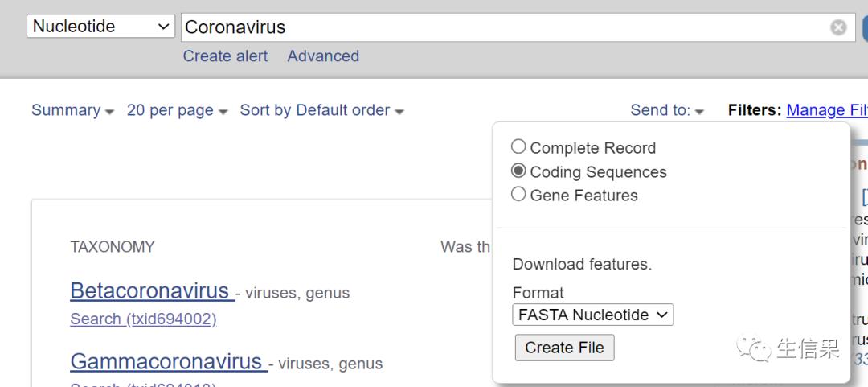Change the 20 per page setting
868x387 pixels.
[177, 110]
